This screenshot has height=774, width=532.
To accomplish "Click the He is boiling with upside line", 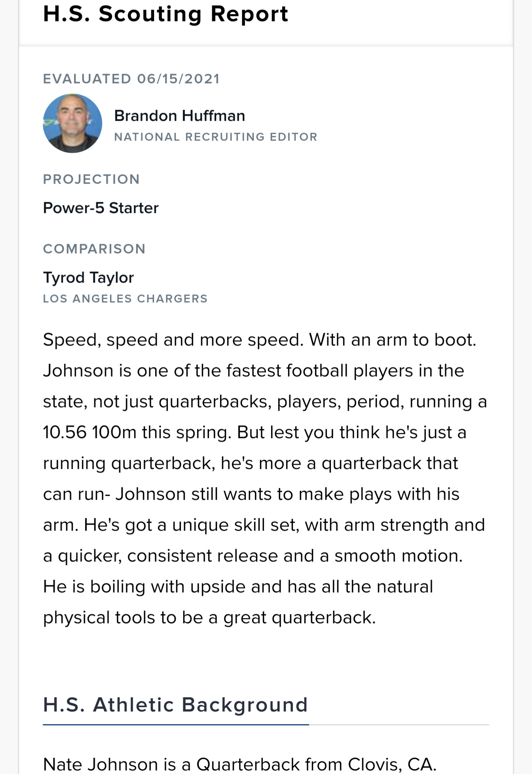I will pos(238,587).
